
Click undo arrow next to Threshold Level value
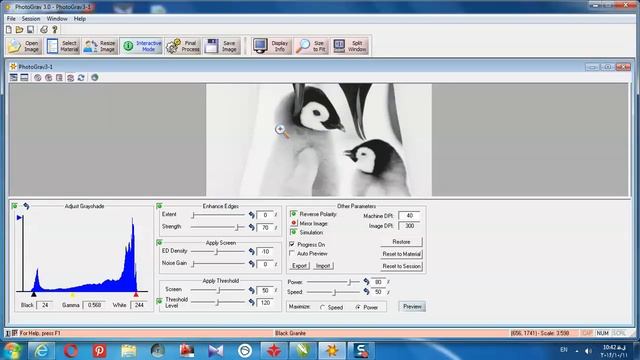coord(251,302)
